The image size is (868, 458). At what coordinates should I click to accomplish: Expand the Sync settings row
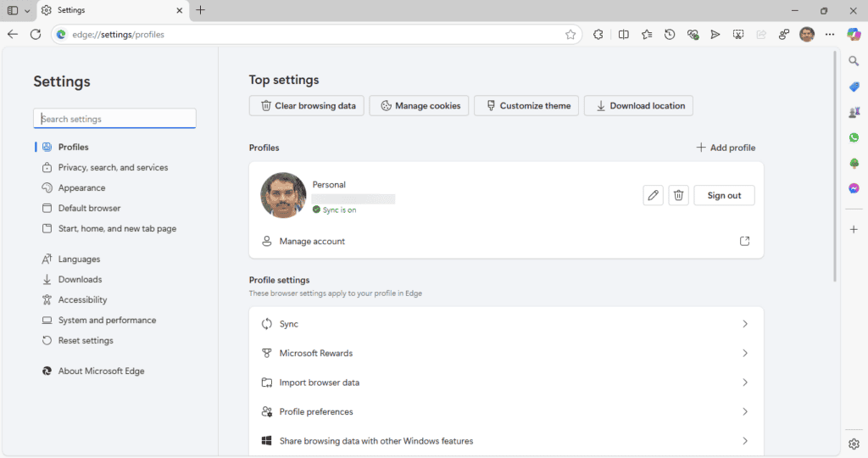[506, 324]
